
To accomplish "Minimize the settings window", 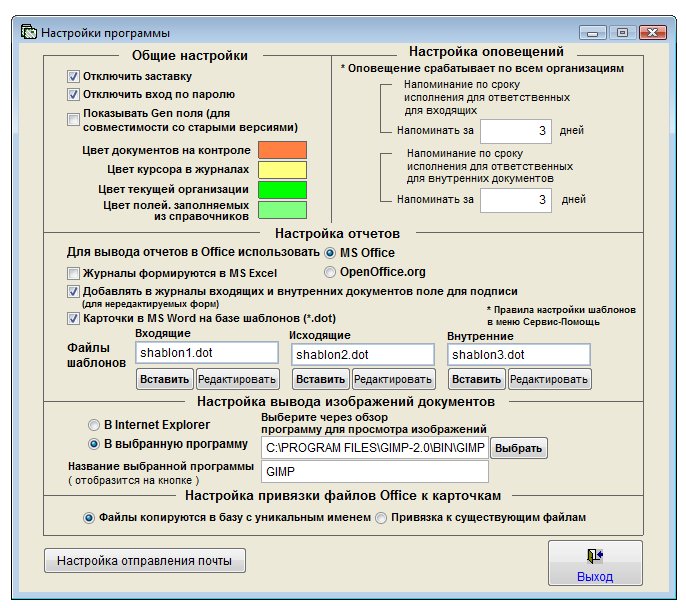I will [592, 33].
